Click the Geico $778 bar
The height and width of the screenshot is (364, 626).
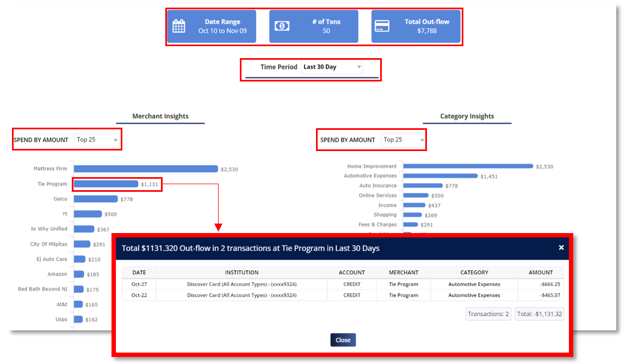(x=96, y=199)
